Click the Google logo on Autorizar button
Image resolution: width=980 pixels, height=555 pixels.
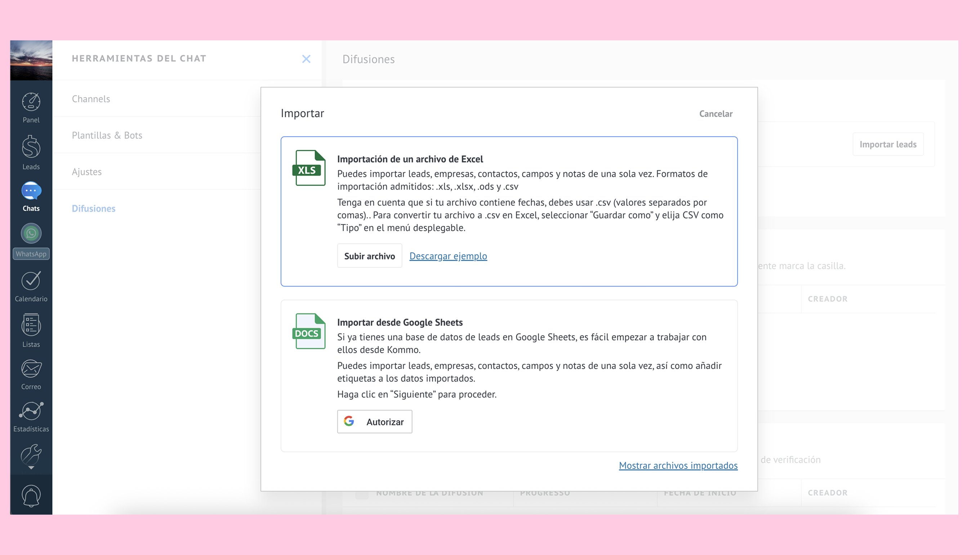click(x=349, y=421)
